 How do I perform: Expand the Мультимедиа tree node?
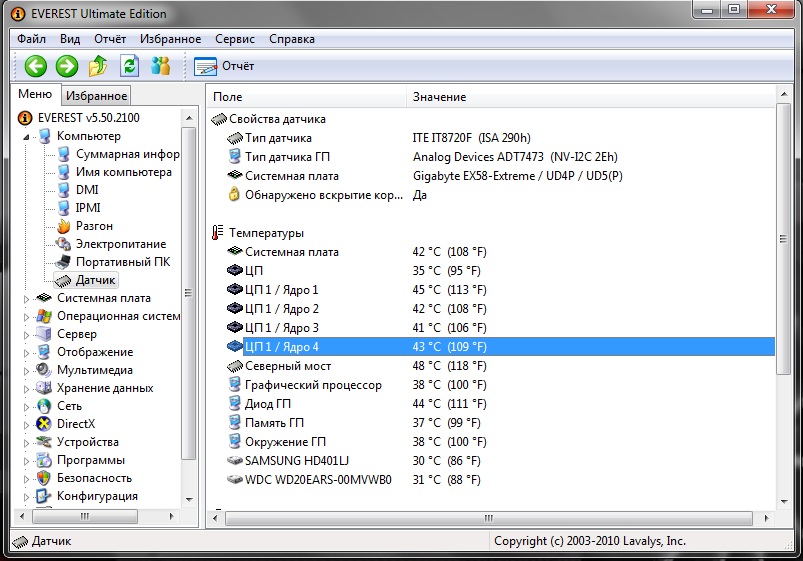27,370
